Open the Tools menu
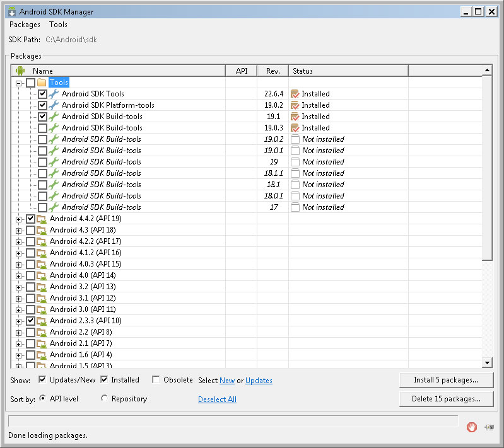The width and height of the screenshot is (504, 448). tap(58, 25)
